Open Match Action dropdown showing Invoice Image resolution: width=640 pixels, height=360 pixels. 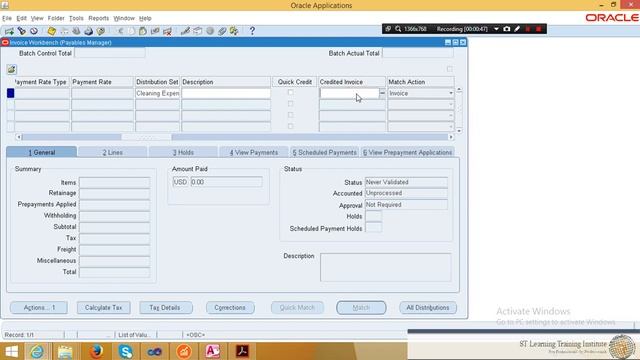[420, 93]
